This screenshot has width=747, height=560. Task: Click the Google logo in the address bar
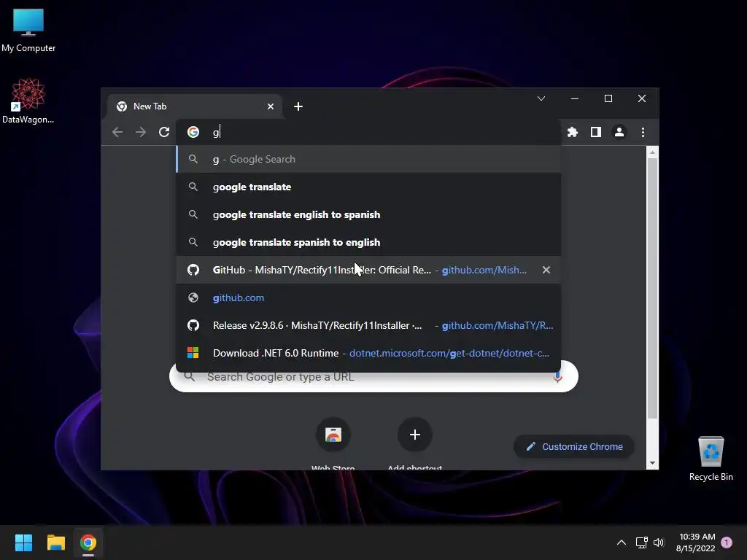pyautogui.click(x=193, y=132)
